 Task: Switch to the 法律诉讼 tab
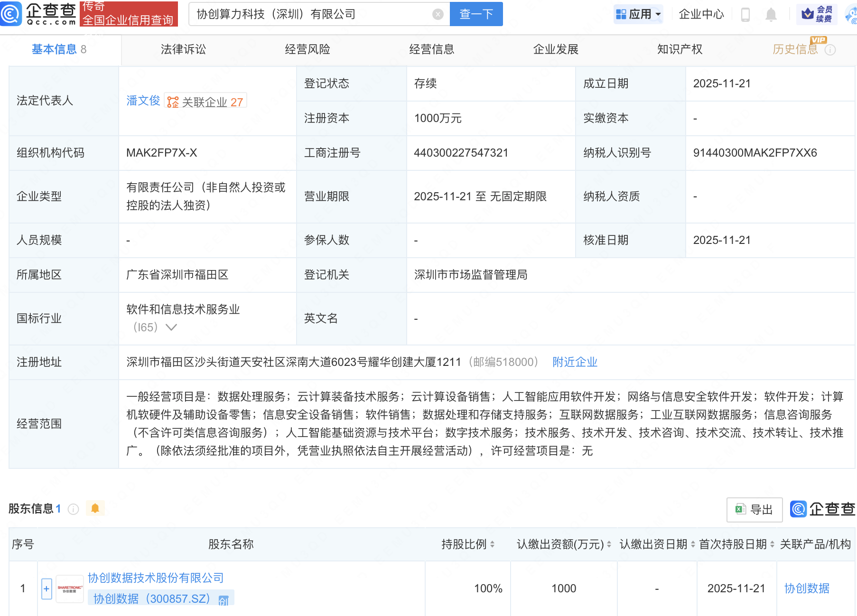click(x=183, y=49)
